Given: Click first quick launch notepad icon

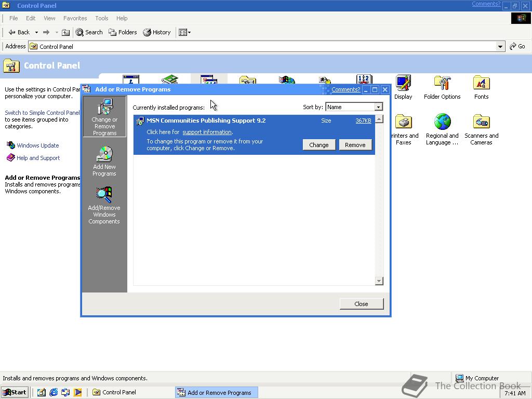Looking at the screenshot, I should point(42,392).
